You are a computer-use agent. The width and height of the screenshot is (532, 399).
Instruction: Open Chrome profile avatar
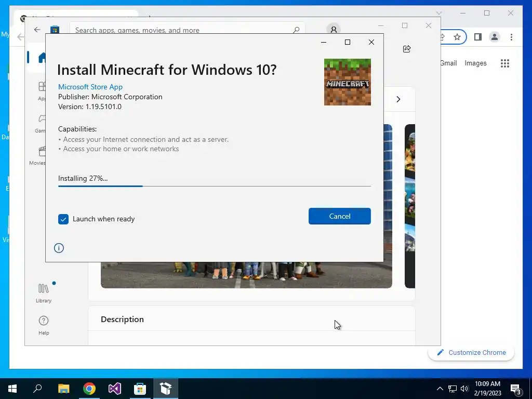[x=495, y=37]
